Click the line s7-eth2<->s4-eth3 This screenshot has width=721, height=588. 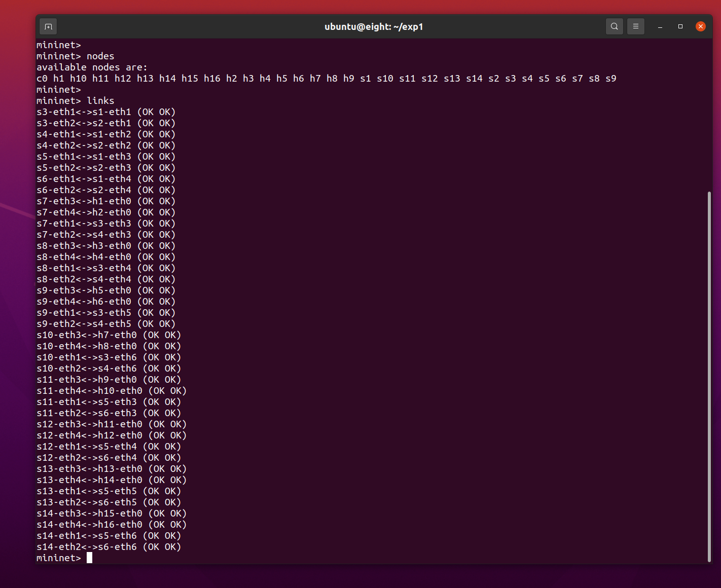point(106,235)
